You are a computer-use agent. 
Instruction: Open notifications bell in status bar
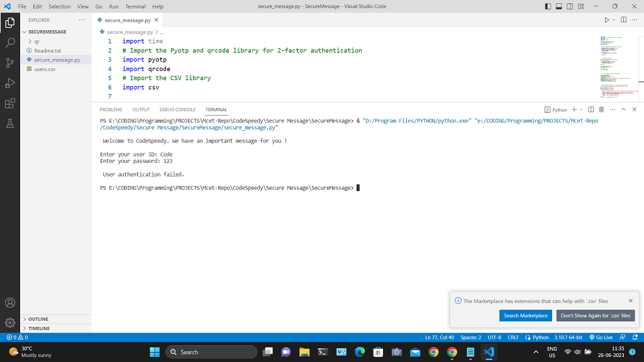635,337
